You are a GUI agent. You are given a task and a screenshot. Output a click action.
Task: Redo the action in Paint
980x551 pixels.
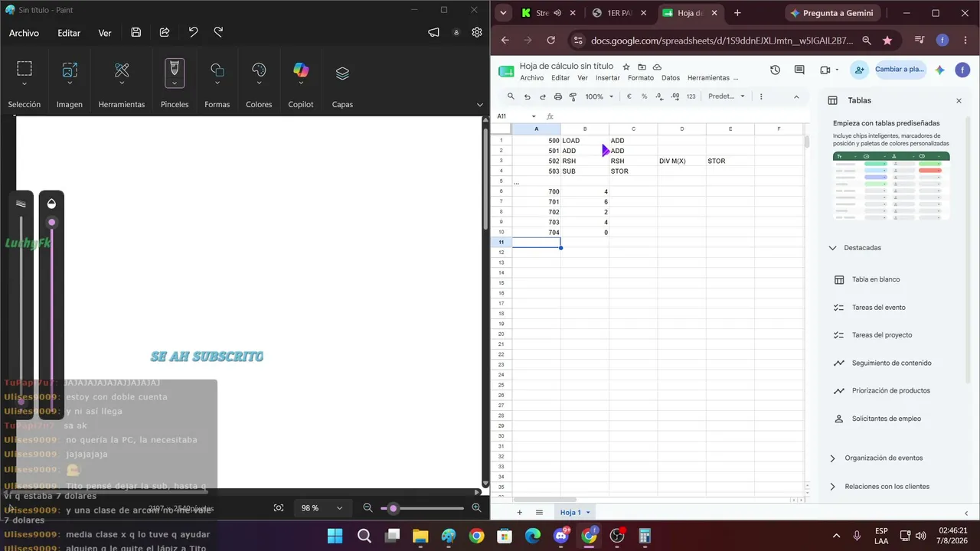point(218,32)
